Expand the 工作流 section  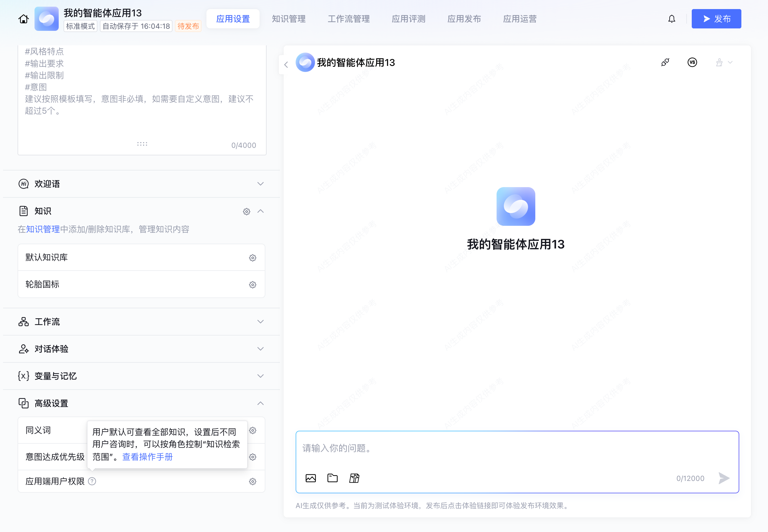(x=260, y=322)
